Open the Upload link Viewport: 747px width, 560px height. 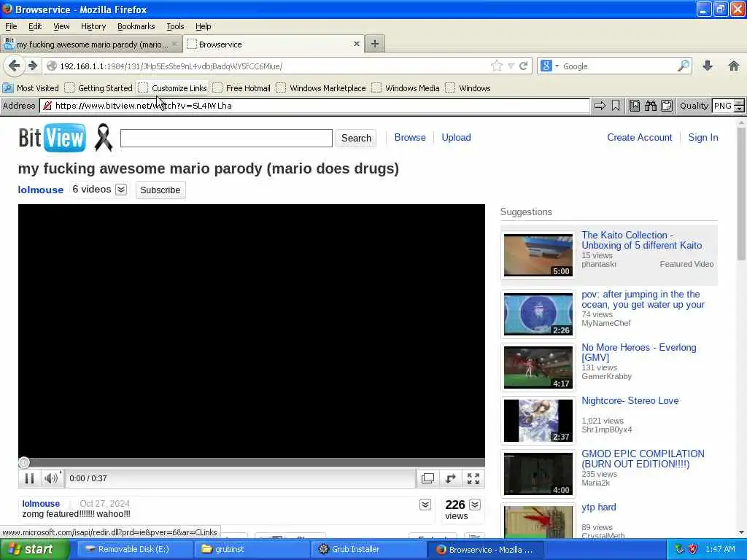point(456,137)
